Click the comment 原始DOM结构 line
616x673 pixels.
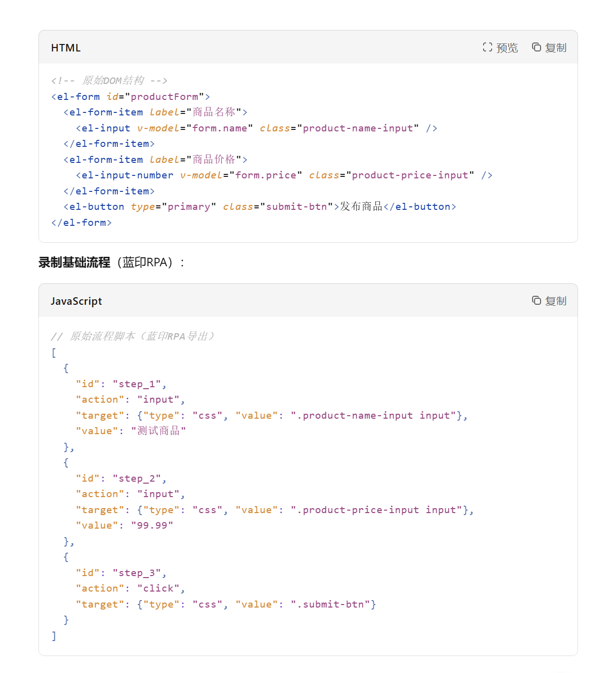pyautogui.click(x=109, y=80)
